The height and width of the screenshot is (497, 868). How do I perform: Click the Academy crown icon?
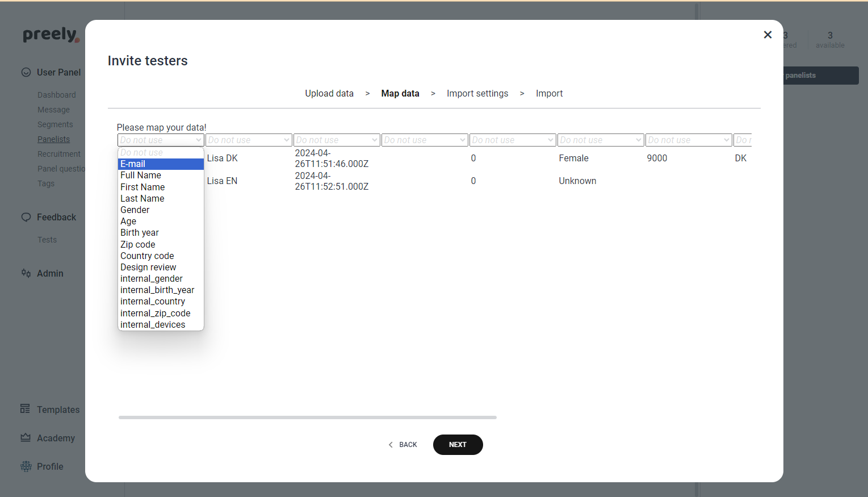click(26, 437)
